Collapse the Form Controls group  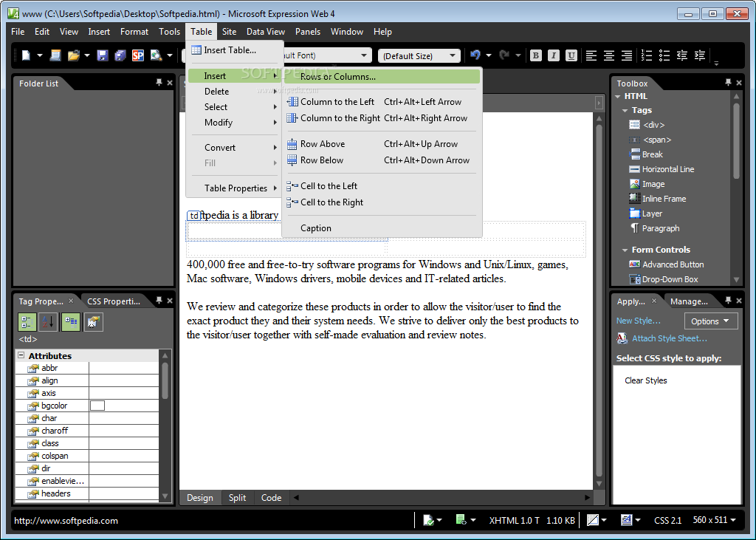pyautogui.click(x=625, y=250)
